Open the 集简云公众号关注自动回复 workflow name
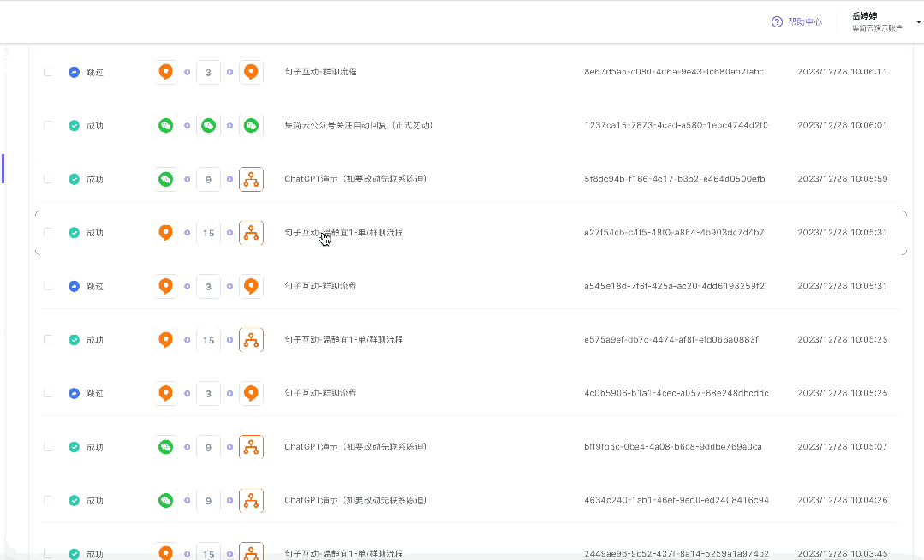 pos(358,125)
